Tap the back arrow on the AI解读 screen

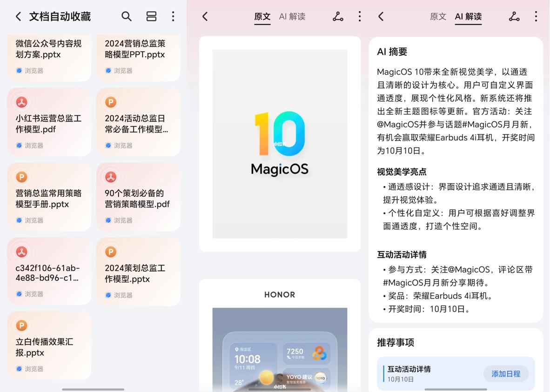(x=381, y=16)
